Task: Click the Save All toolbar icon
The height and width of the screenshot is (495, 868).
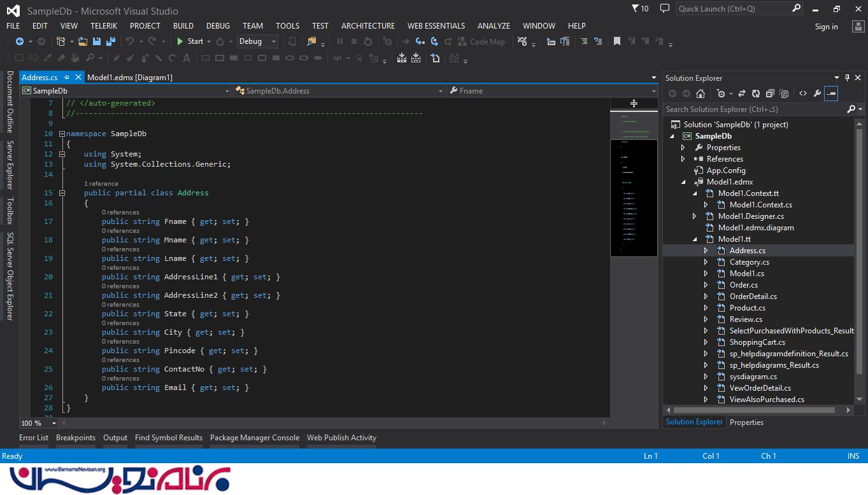Action: click(x=110, y=41)
